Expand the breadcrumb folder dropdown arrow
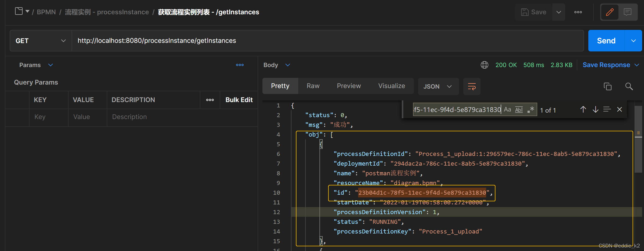Image resolution: width=644 pixels, height=251 pixels. 27,11
